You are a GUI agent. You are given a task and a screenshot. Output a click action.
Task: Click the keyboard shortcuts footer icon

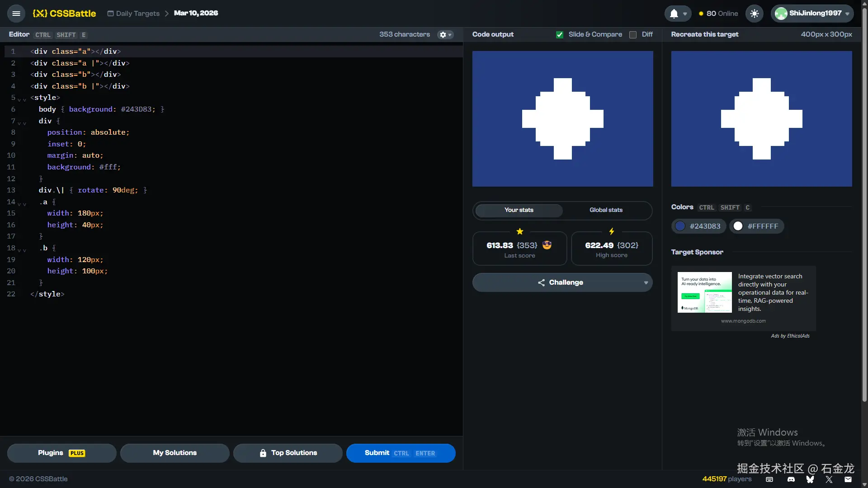point(769,479)
